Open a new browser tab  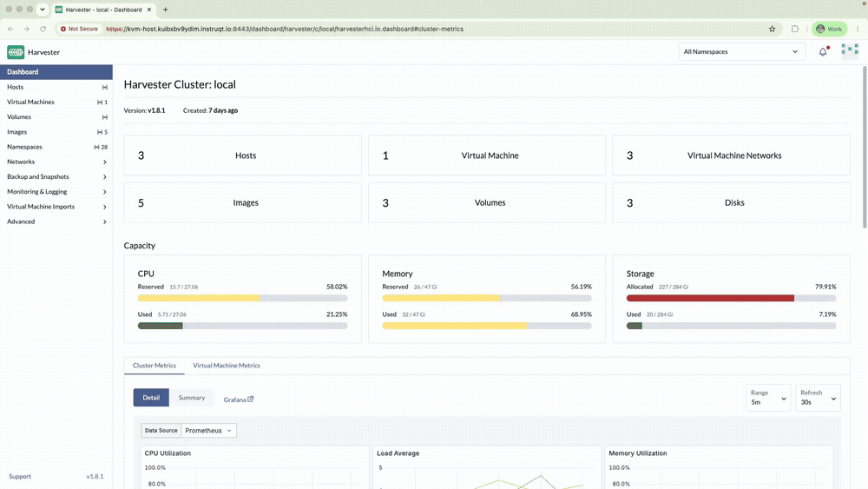point(165,10)
